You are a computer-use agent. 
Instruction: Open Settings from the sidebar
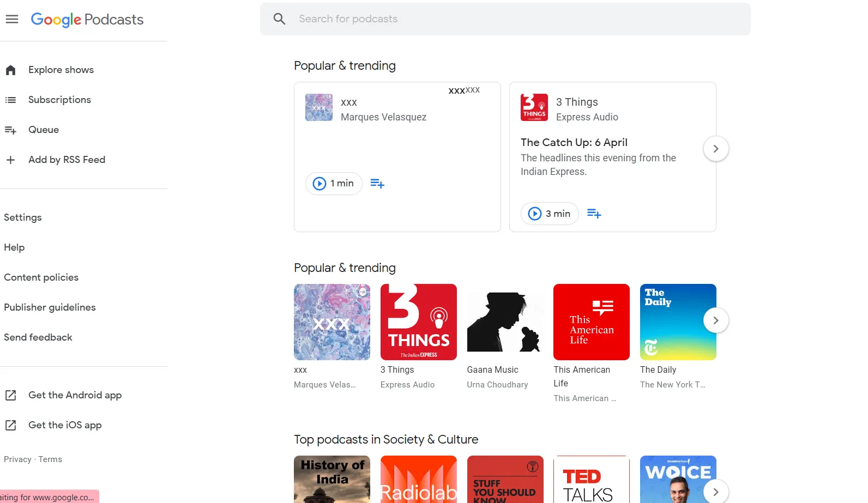(x=23, y=217)
